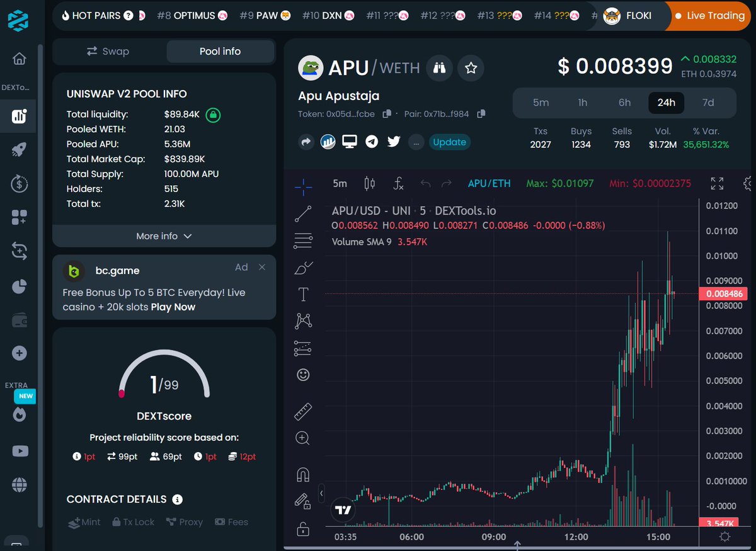This screenshot has width=756, height=551.
Task: Open the candlestick chart type menu
Action: [370, 183]
